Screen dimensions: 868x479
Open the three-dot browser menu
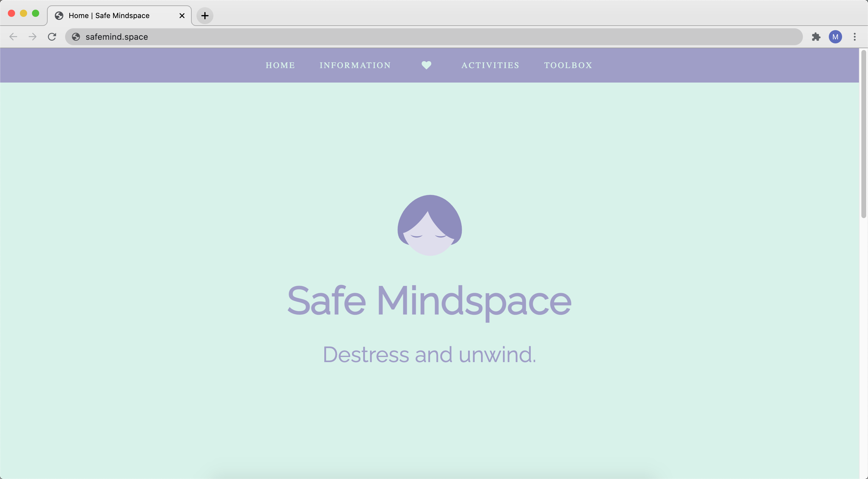(854, 37)
